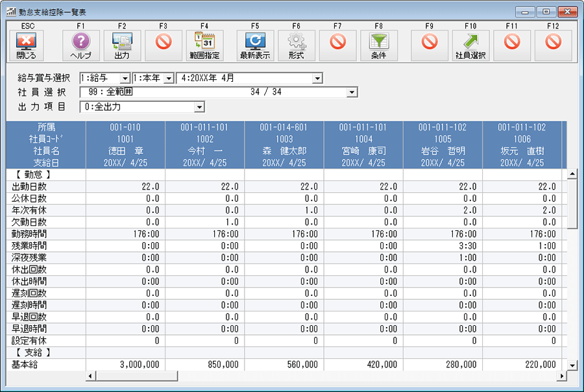Click 欠勤日数 value 1.0
Image resolution: width=584 pixels, height=392 pixels.
coord(232,223)
